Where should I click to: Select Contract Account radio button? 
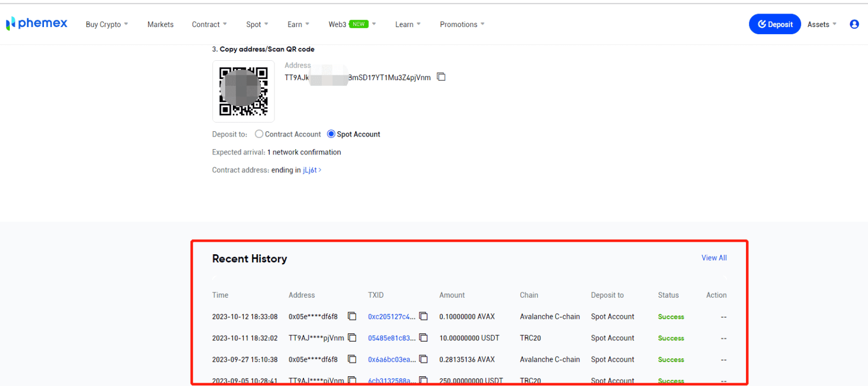click(x=259, y=134)
